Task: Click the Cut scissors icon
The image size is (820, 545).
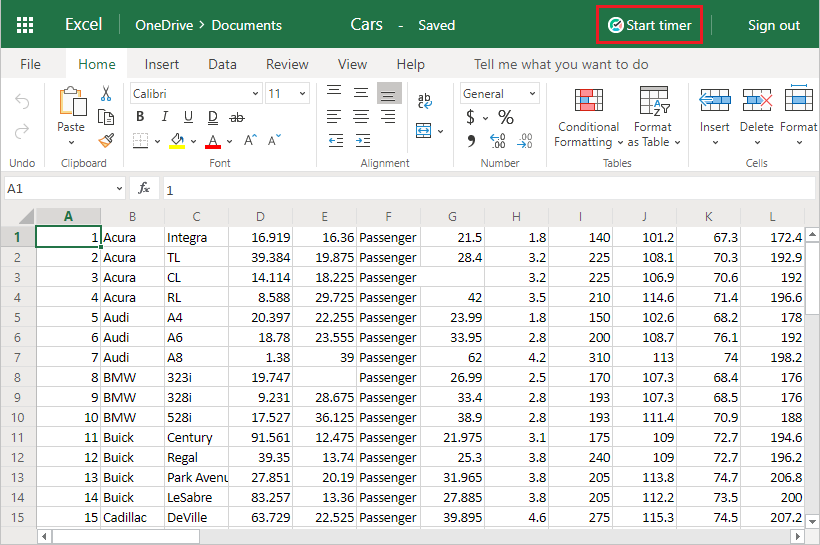Action: tap(106, 94)
